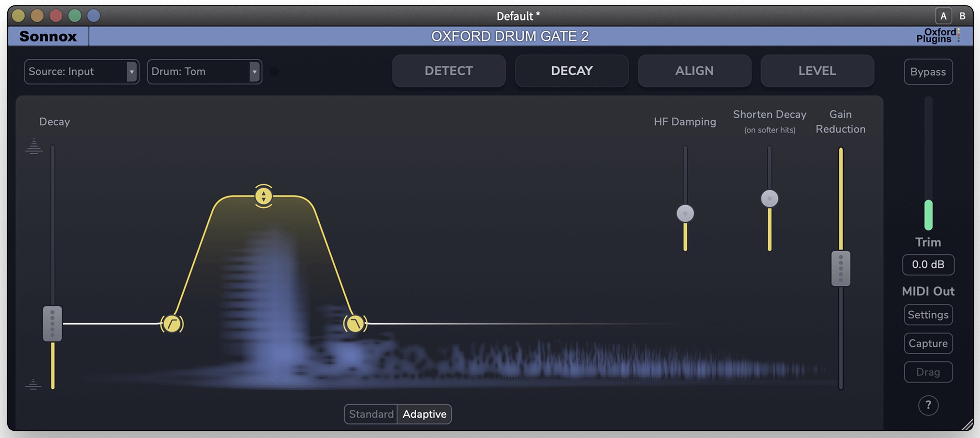Toggle the Bypass button

pos(928,72)
